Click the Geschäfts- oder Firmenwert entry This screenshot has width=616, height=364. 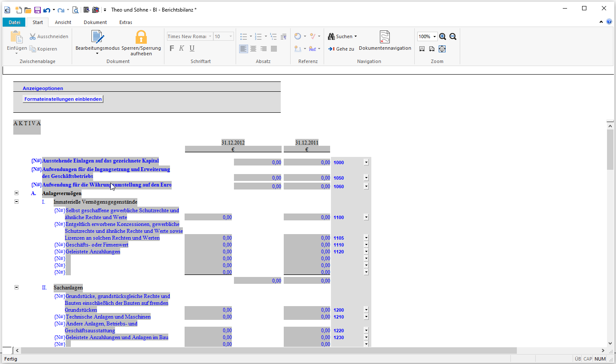97,245
